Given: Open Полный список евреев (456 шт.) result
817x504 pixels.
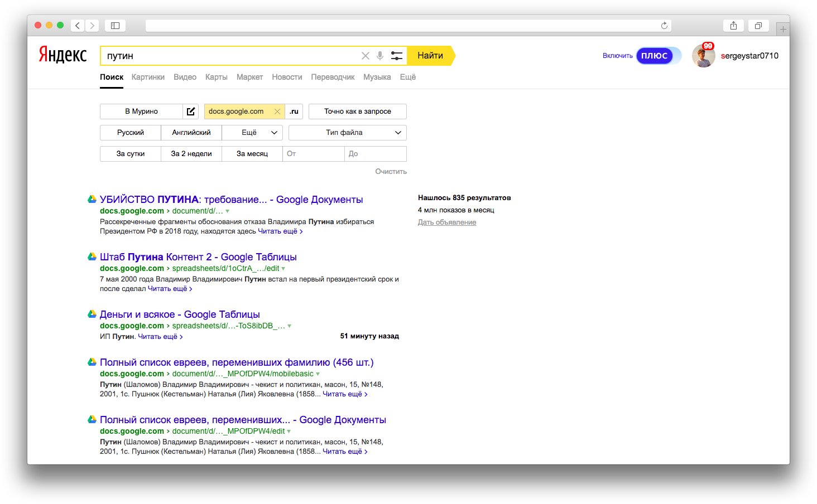Looking at the screenshot, I should [x=237, y=362].
